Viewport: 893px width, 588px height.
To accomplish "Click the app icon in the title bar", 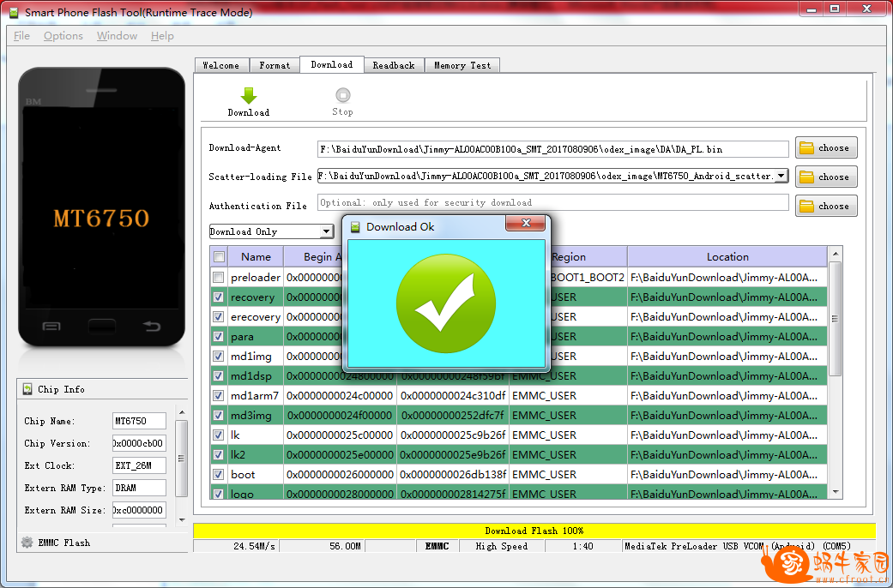I will tap(14, 12).
